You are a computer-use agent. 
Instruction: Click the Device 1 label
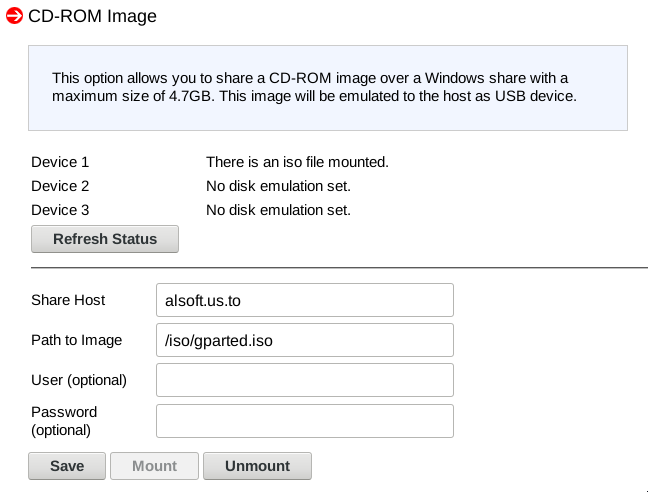click(x=60, y=162)
